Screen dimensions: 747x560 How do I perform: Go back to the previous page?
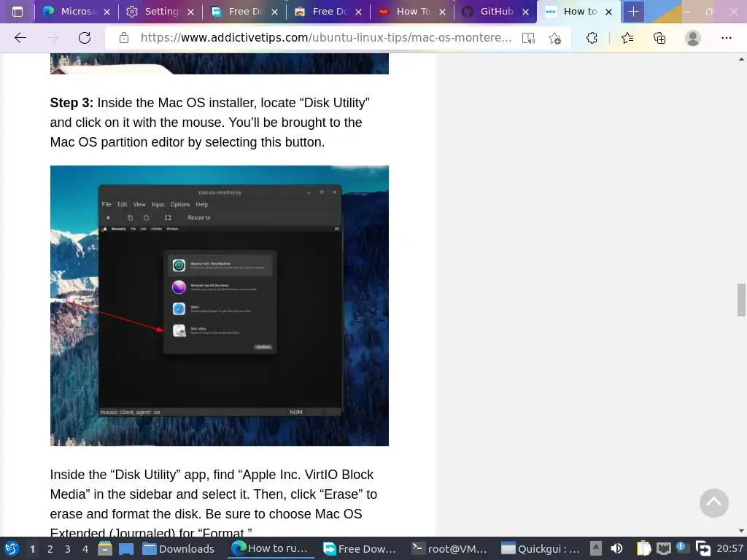click(x=20, y=38)
